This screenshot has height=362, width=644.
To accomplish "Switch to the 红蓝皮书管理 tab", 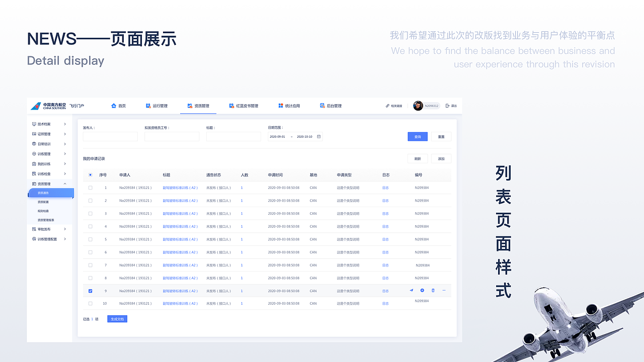I will pos(244,106).
